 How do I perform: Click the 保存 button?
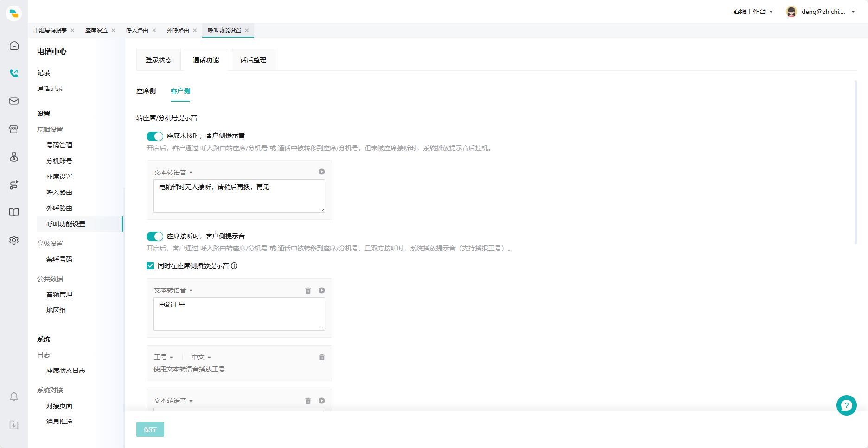coord(150,429)
